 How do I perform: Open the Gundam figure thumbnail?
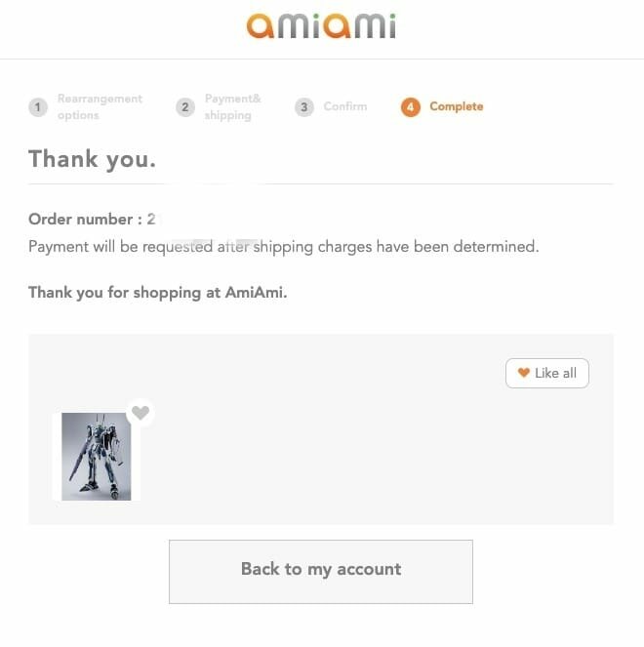pyautogui.click(x=97, y=457)
